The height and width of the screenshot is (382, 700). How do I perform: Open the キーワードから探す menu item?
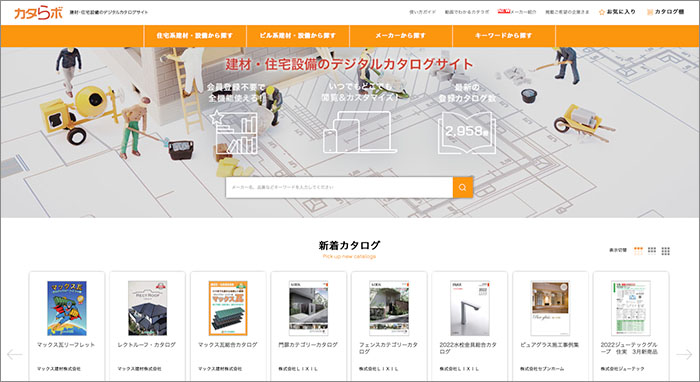(x=504, y=36)
